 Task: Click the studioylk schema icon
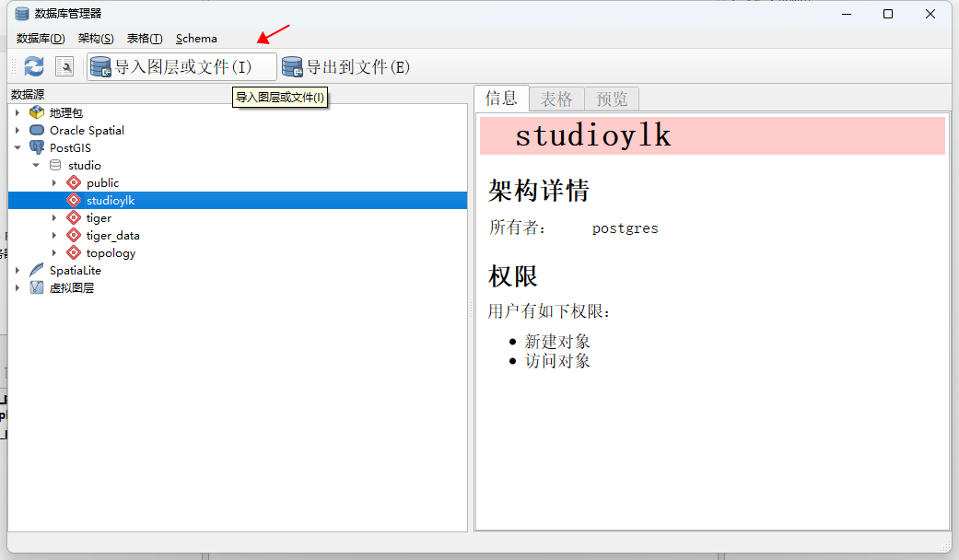(74, 200)
